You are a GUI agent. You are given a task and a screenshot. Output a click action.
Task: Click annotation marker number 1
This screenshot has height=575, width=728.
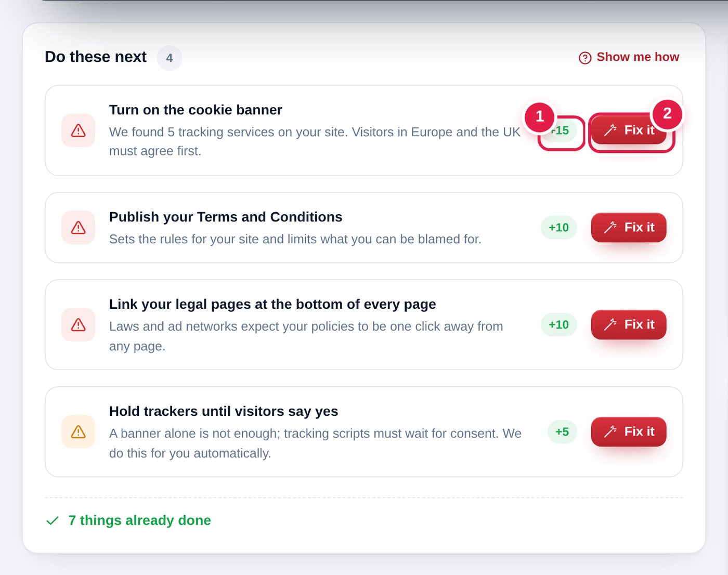(x=540, y=116)
